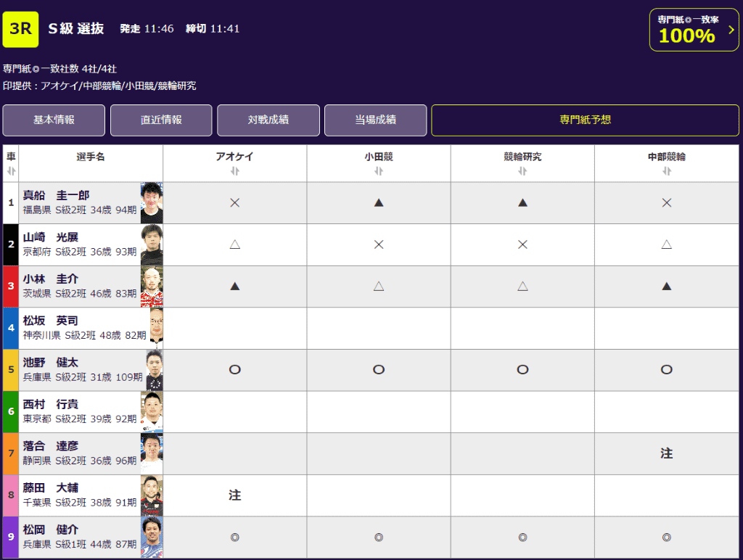
Task: Open the 対戦成績 tab
Action: (268, 120)
